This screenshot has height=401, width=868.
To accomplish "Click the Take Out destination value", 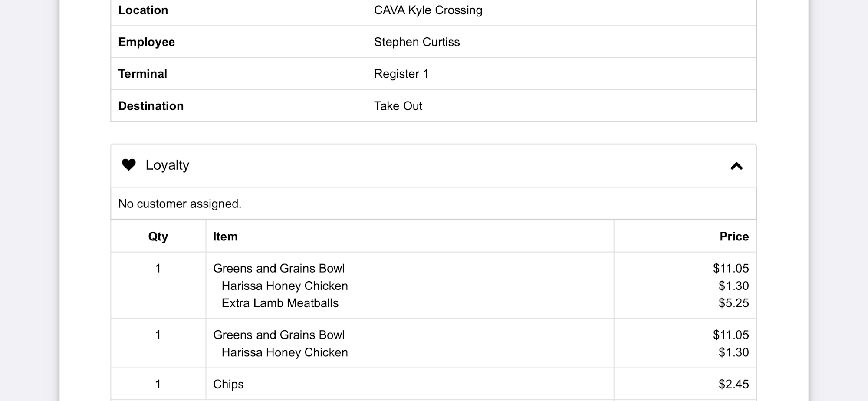I will 398,106.
